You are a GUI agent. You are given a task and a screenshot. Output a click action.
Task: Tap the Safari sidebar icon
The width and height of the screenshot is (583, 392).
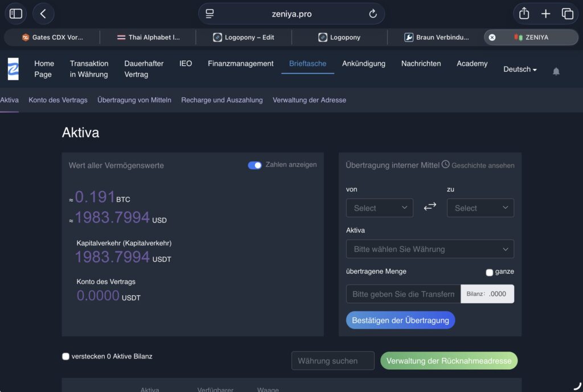pos(16,14)
